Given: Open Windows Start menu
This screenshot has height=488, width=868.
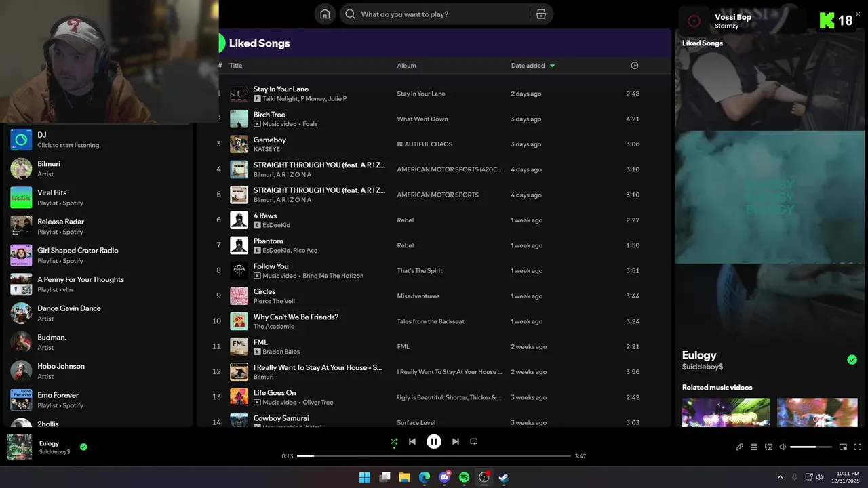Looking at the screenshot, I should click(364, 477).
